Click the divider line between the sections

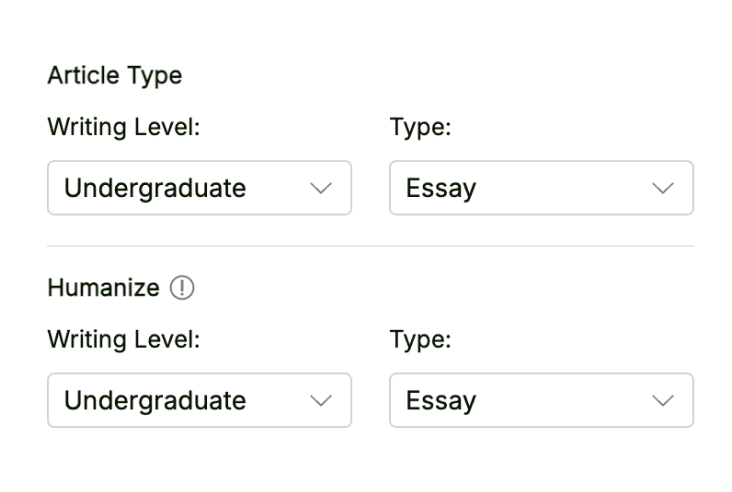point(370,246)
